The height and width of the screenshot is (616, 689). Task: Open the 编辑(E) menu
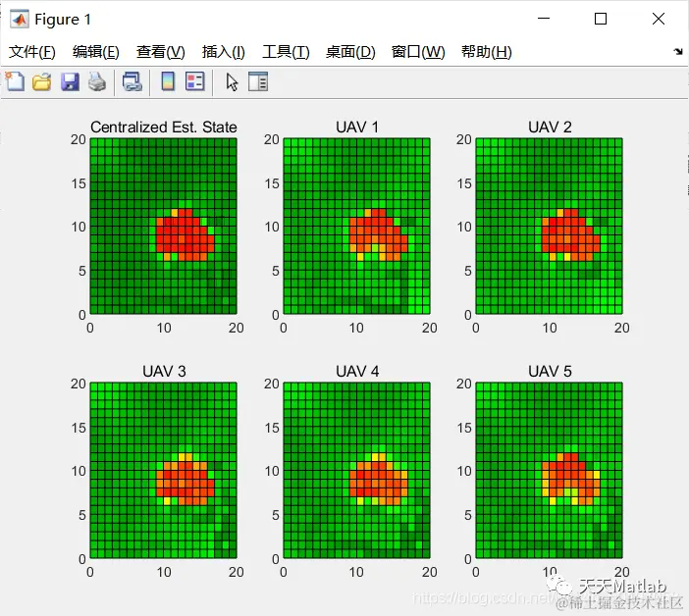click(96, 52)
